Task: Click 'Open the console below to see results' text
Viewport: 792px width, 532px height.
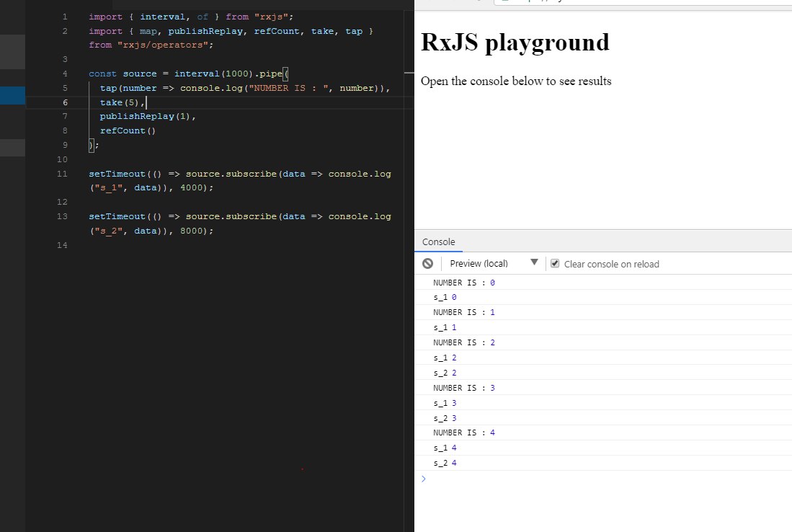Action: 516,81
